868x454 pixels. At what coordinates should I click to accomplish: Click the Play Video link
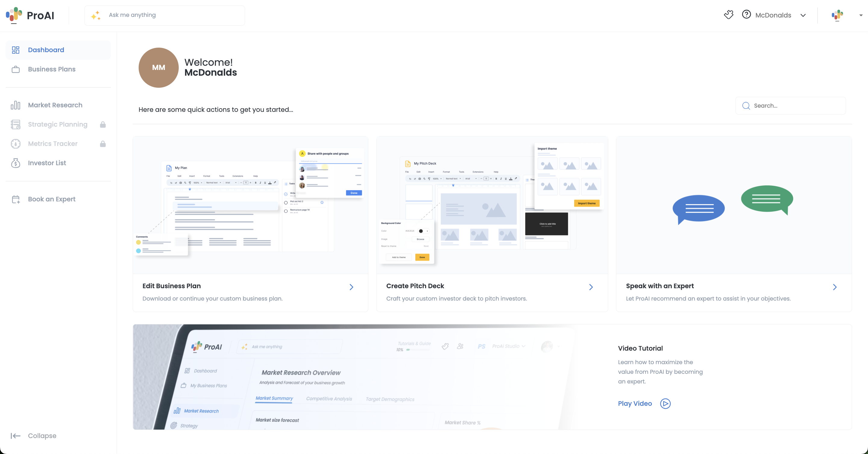pos(635,403)
